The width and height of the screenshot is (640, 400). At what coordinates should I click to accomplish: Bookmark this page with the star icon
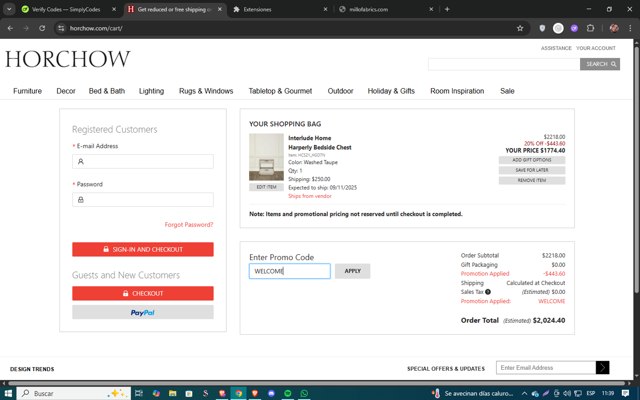tap(520, 28)
